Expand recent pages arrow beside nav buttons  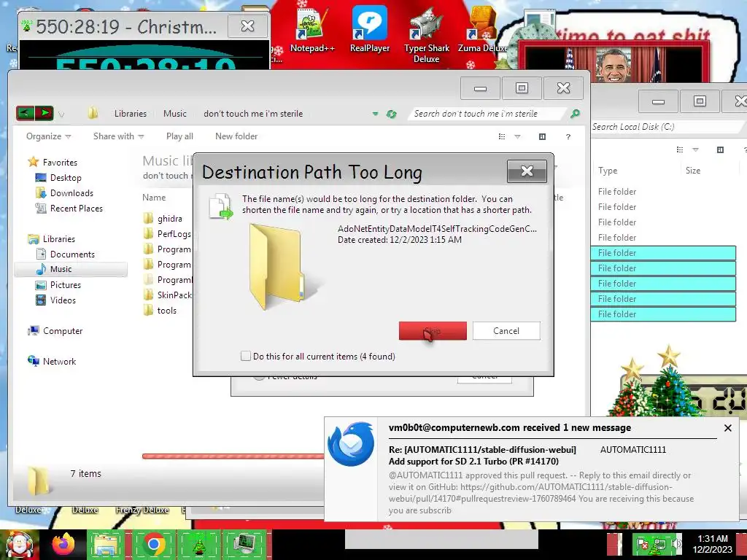pyautogui.click(x=61, y=114)
